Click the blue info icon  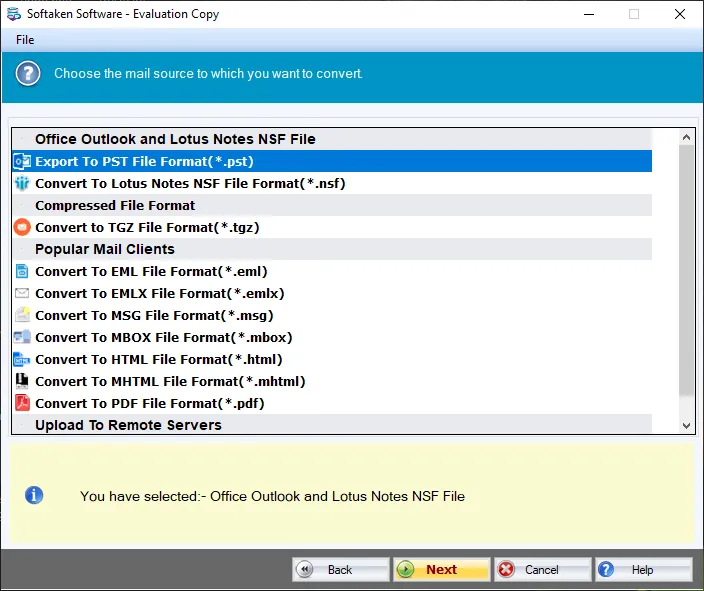pos(34,496)
